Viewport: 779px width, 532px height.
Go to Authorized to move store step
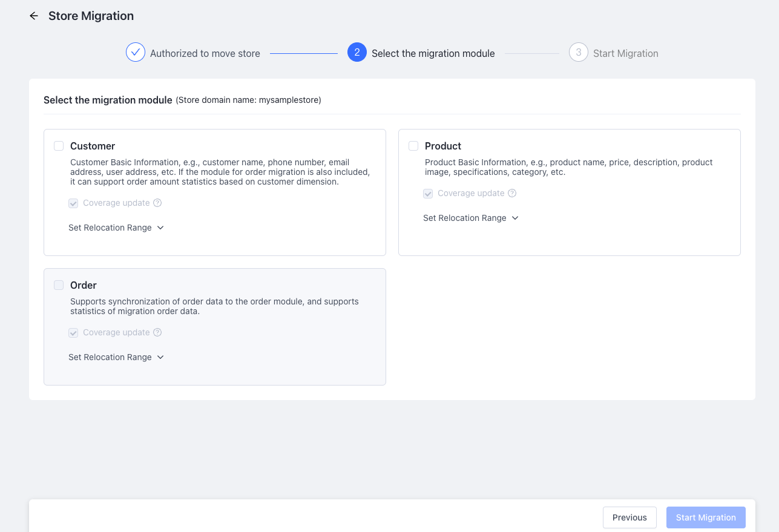click(205, 53)
